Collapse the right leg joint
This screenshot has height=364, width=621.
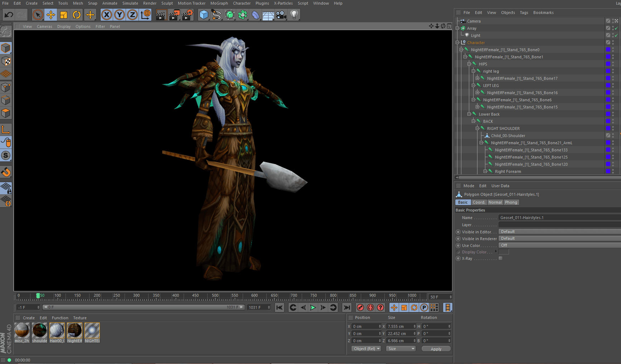point(473,71)
